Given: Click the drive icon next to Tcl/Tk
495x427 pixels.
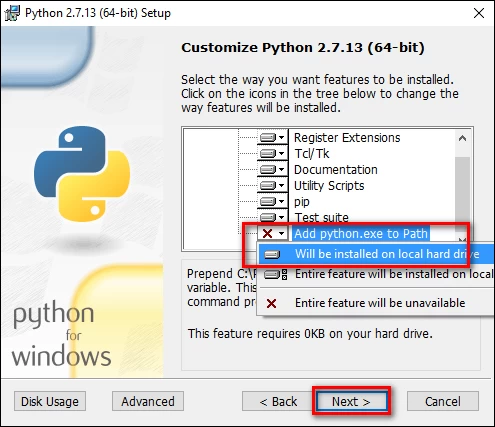Looking at the screenshot, I should point(268,153).
